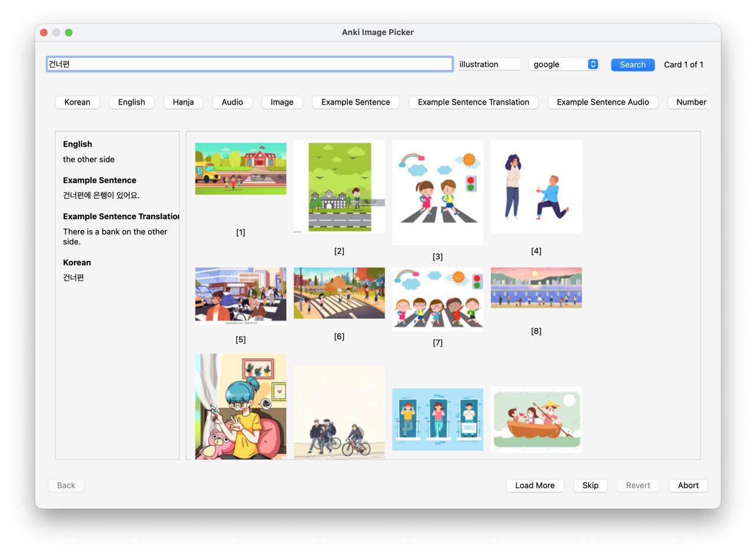Select the English field button
This screenshot has width=756, height=555.
point(131,102)
